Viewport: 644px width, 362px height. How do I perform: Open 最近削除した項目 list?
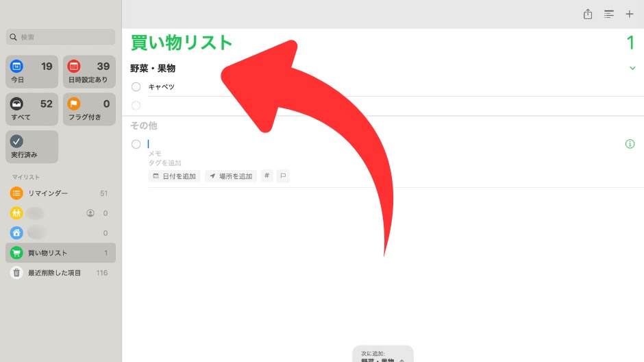click(x=60, y=273)
